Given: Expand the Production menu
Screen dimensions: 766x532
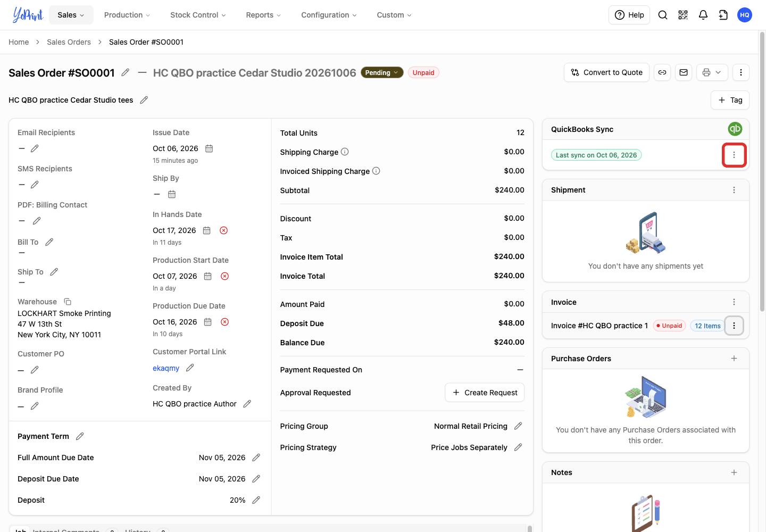Looking at the screenshot, I should (x=127, y=15).
